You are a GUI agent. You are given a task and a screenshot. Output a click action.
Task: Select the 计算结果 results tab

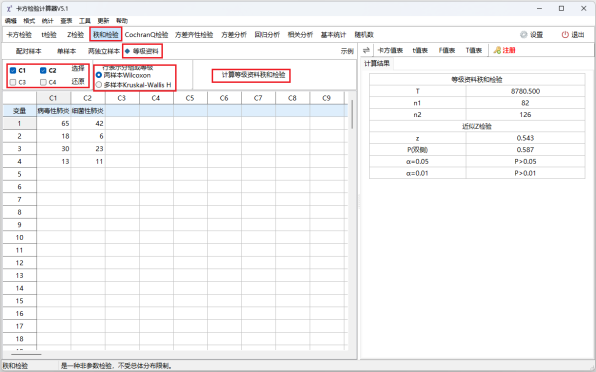(377, 63)
